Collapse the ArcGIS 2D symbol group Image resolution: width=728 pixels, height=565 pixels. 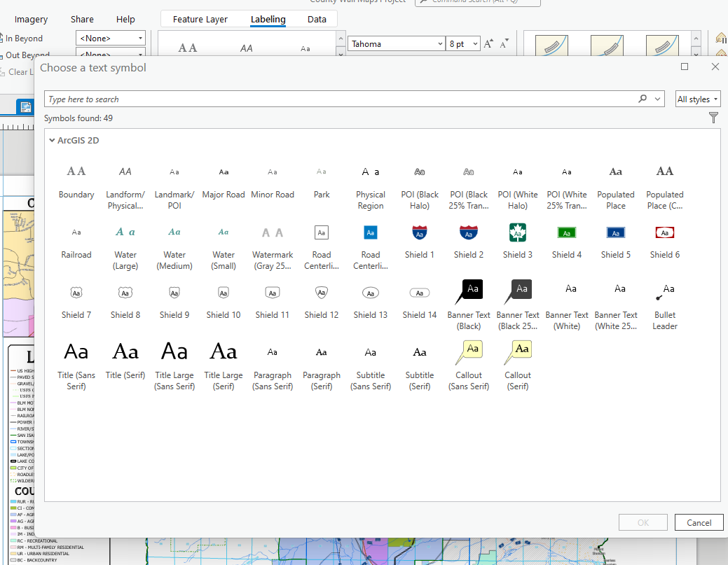52,140
